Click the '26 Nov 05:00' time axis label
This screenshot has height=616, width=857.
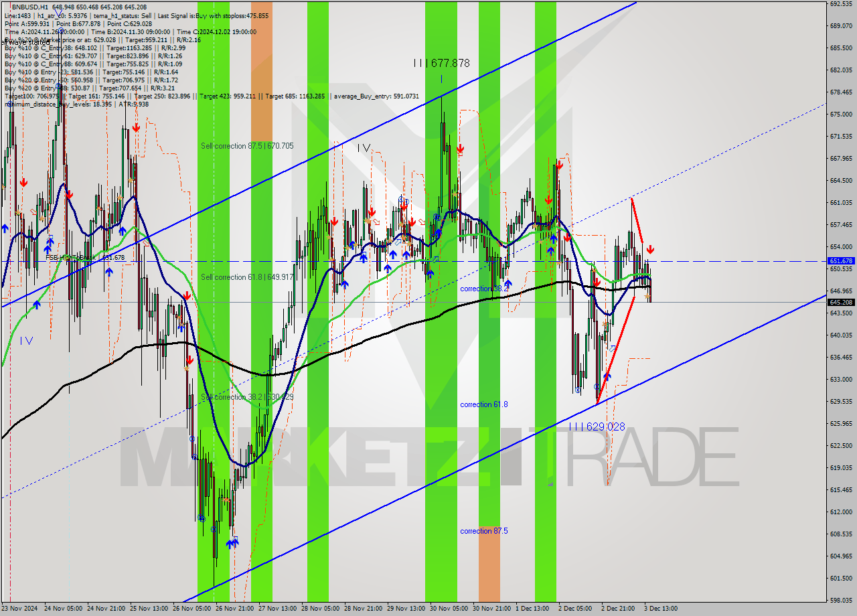tap(191, 609)
